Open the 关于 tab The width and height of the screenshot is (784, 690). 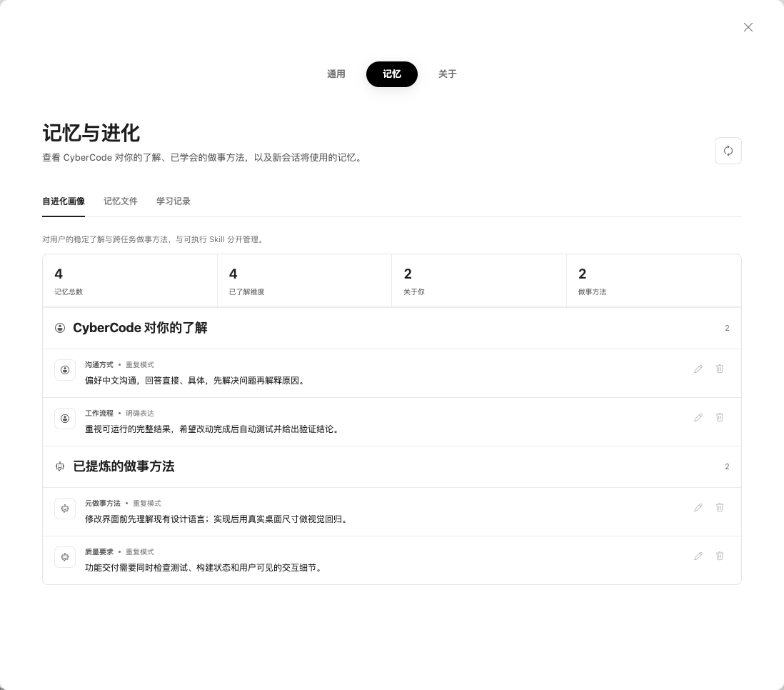coord(448,74)
